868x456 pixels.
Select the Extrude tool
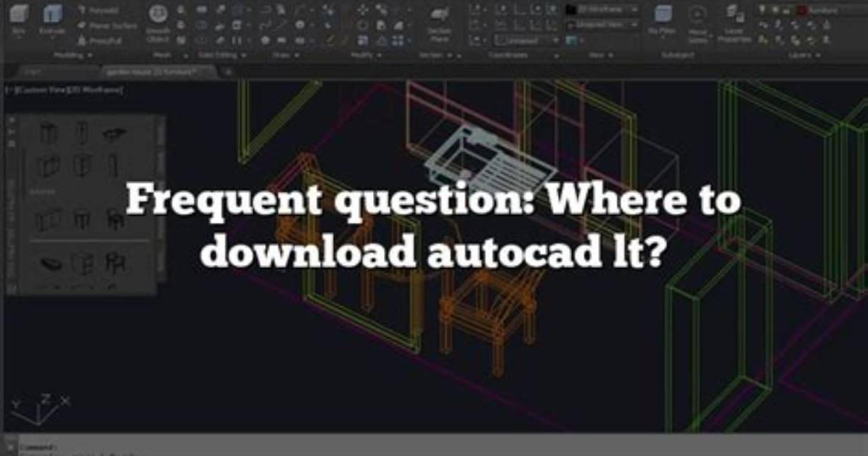[52, 20]
